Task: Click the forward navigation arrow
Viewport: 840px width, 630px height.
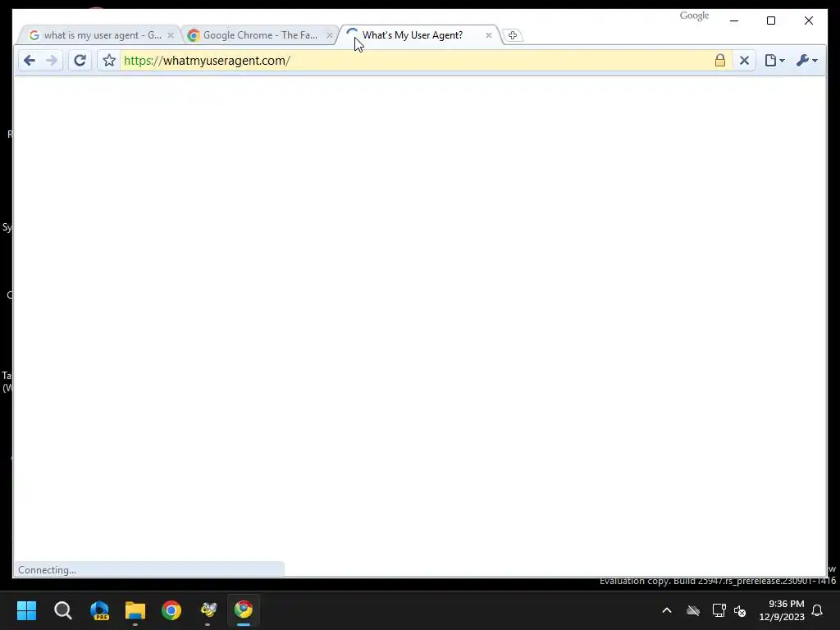Action: [52, 61]
